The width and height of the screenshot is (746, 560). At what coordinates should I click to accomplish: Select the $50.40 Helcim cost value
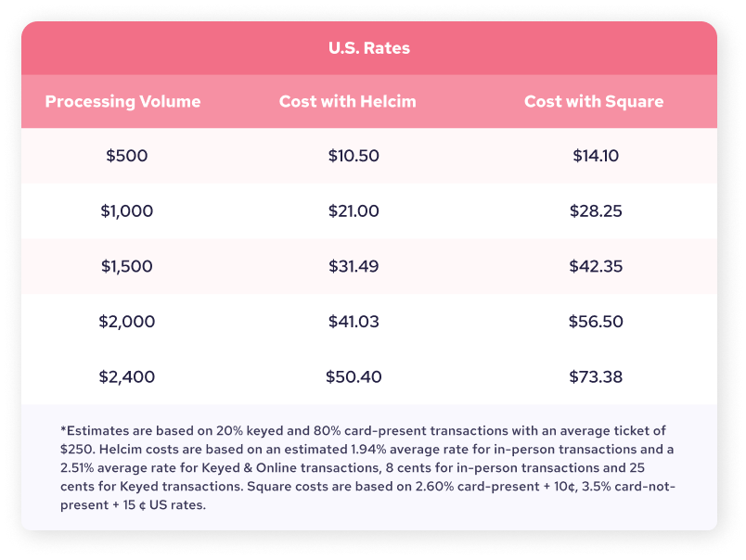pos(354,376)
